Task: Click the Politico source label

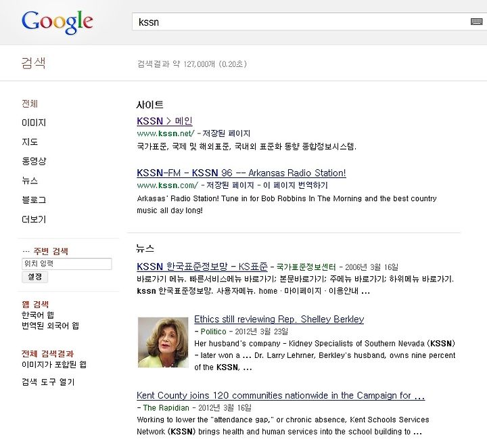Action: pyautogui.click(x=213, y=332)
